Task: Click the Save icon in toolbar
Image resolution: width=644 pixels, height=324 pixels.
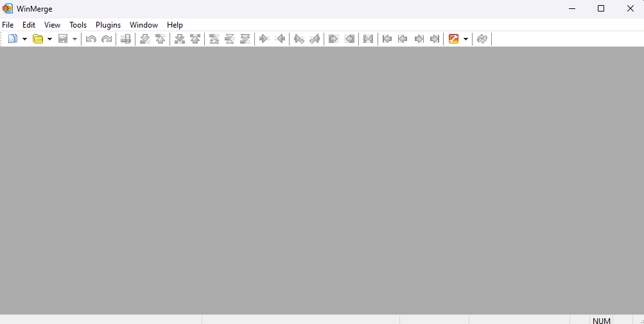Action: click(x=63, y=39)
